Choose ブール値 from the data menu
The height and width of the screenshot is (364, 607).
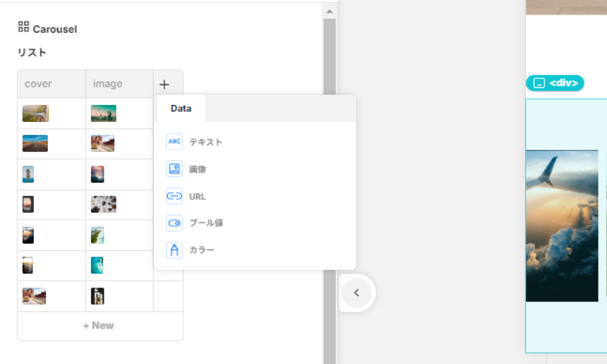tap(206, 223)
